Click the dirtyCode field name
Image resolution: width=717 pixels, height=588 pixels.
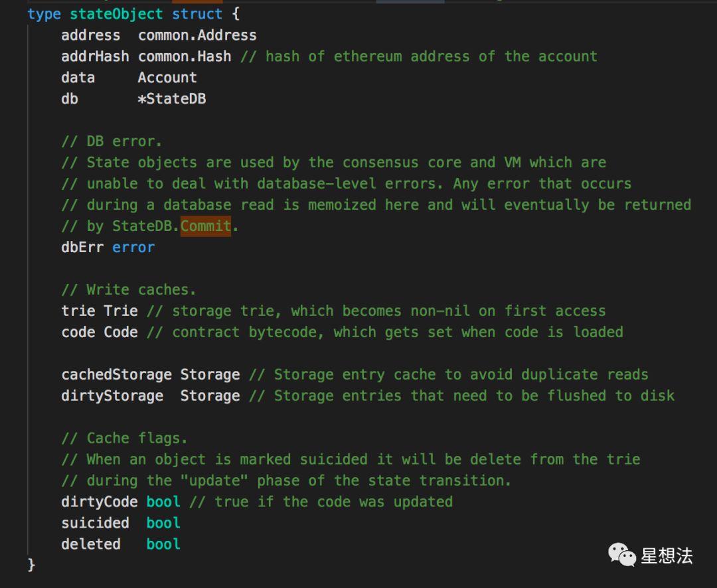click(99, 502)
